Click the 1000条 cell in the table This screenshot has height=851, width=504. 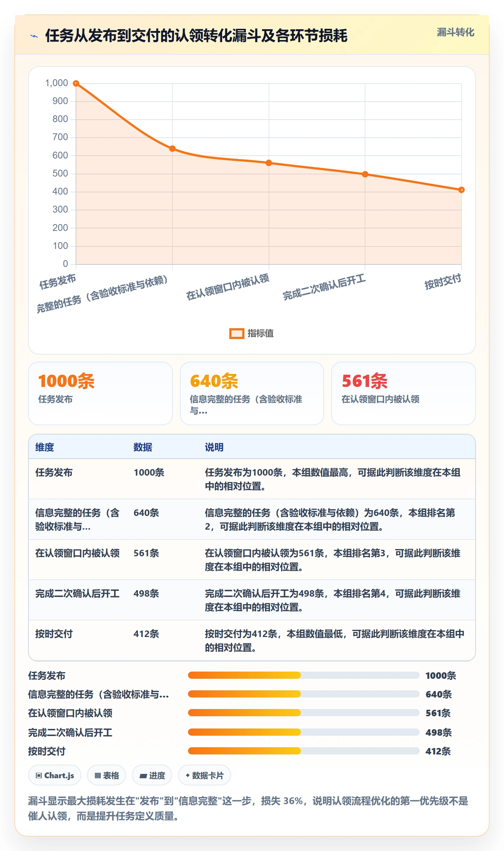pyautogui.click(x=149, y=472)
